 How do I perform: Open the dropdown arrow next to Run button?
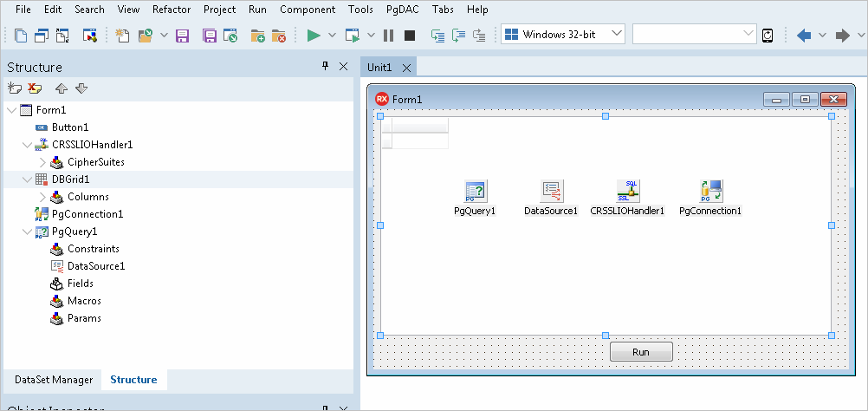pos(332,36)
